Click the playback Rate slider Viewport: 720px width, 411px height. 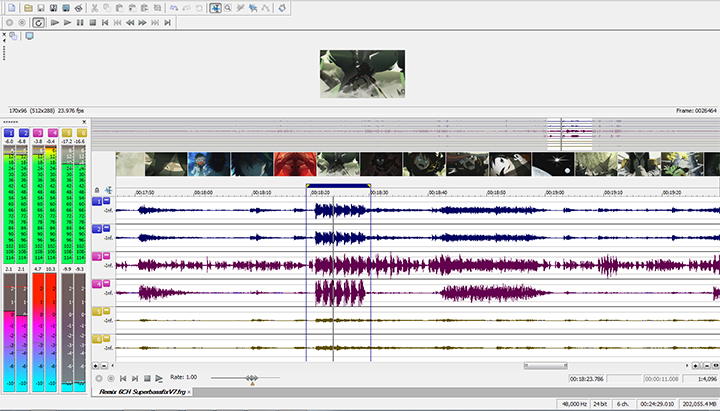point(252,378)
